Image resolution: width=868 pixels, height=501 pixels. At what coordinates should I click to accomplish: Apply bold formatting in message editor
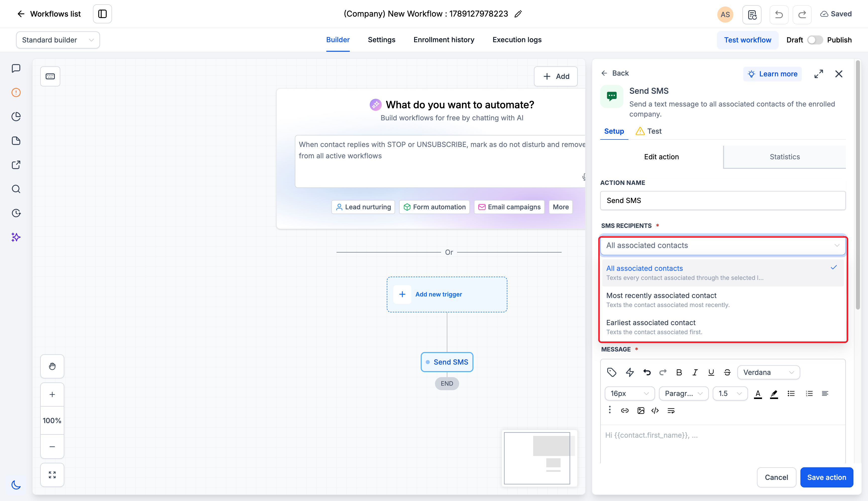pyautogui.click(x=679, y=372)
